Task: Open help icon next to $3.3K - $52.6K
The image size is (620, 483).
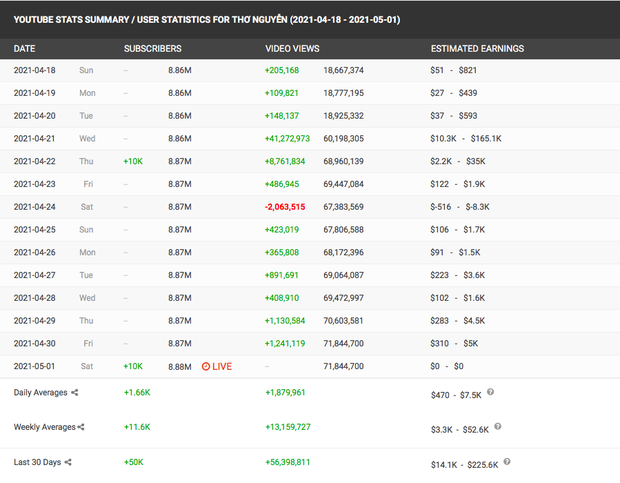Action: pos(497,425)
